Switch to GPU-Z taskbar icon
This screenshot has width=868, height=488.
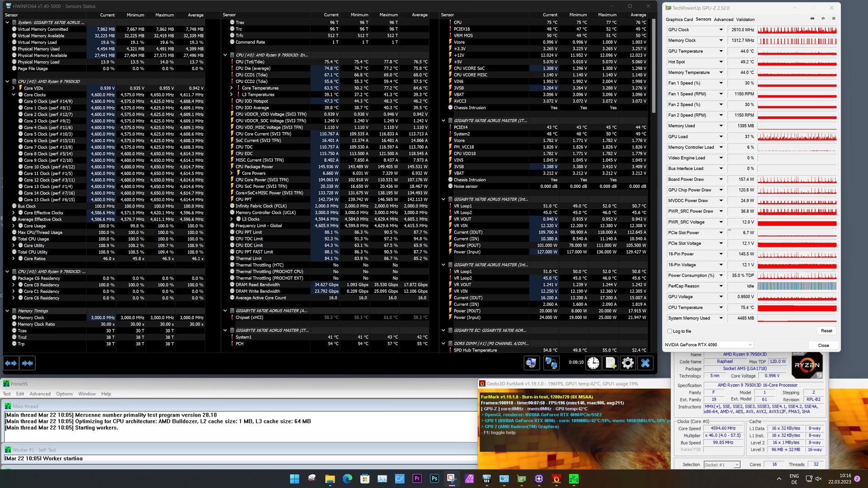pos(522,479)
